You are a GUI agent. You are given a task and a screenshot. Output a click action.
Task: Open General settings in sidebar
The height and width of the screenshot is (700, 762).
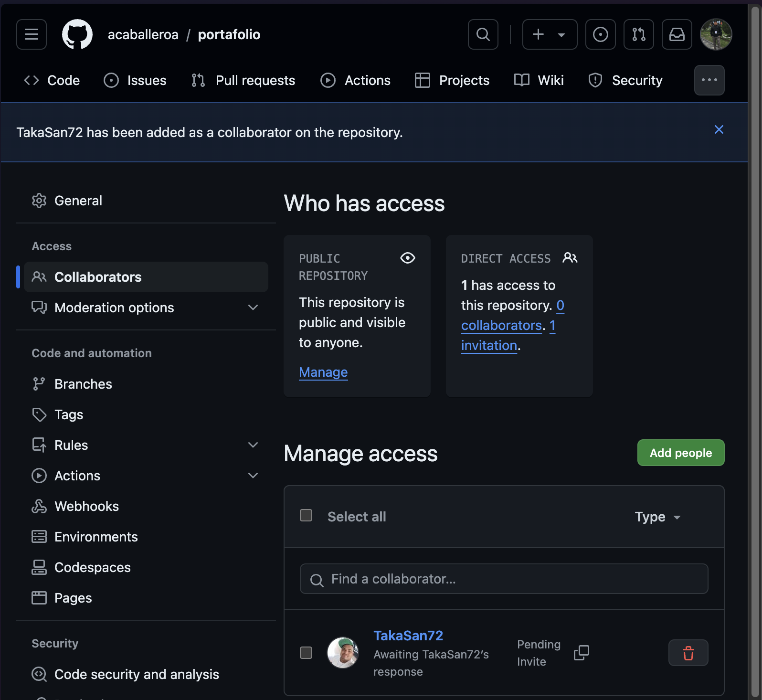click(146, 201)
